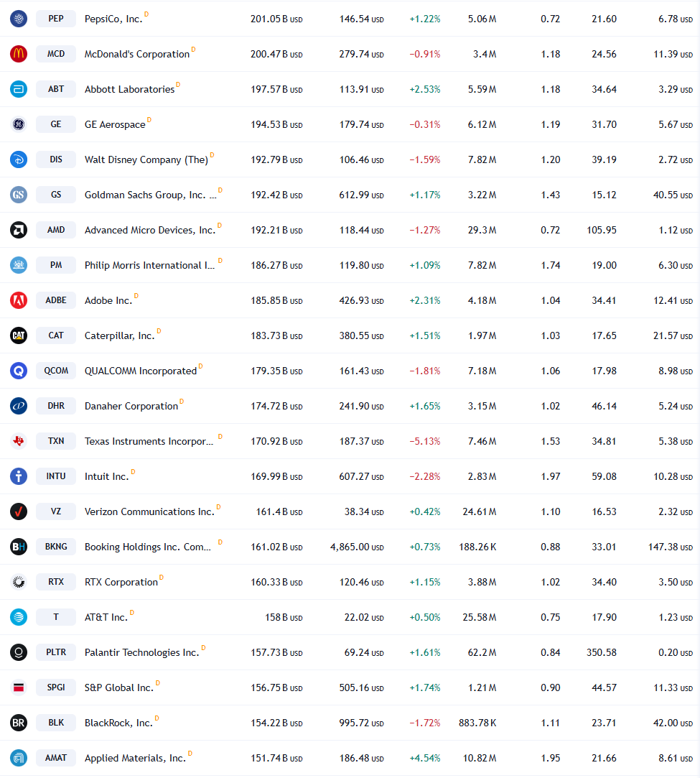
Task: Click the Danaher logo icon
Action: point(19,407)
